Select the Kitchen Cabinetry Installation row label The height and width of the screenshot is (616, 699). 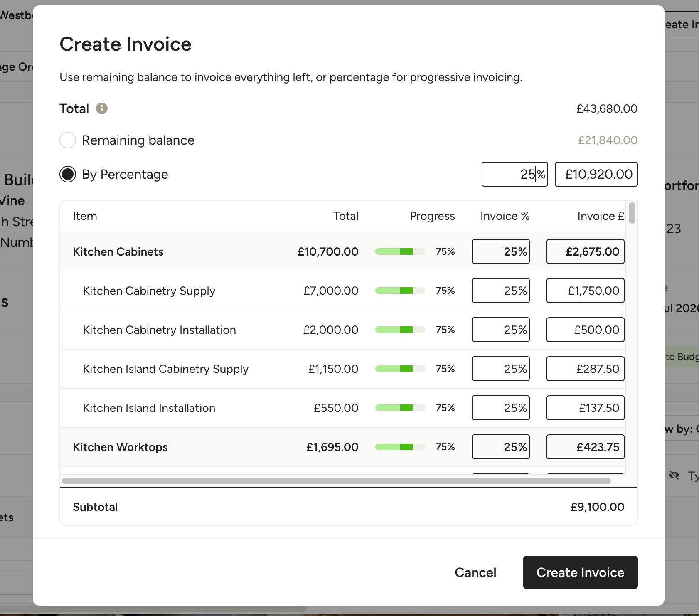pos(159,330)
